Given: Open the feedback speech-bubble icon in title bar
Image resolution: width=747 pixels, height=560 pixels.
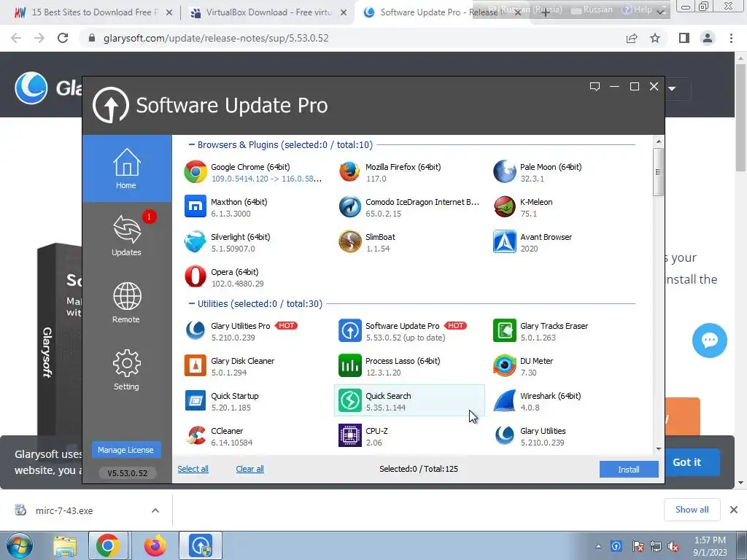Looking at the screenshot, I should tap(595, 87).
